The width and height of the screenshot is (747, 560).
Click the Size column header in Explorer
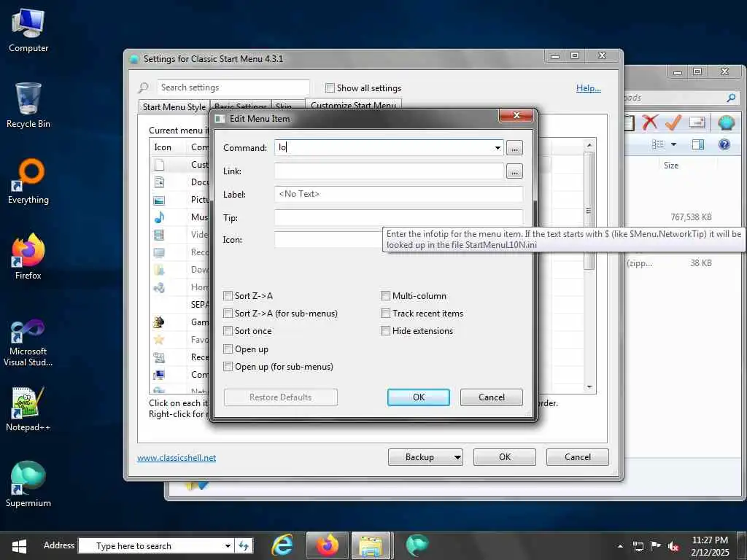click(x=671, y=166)
